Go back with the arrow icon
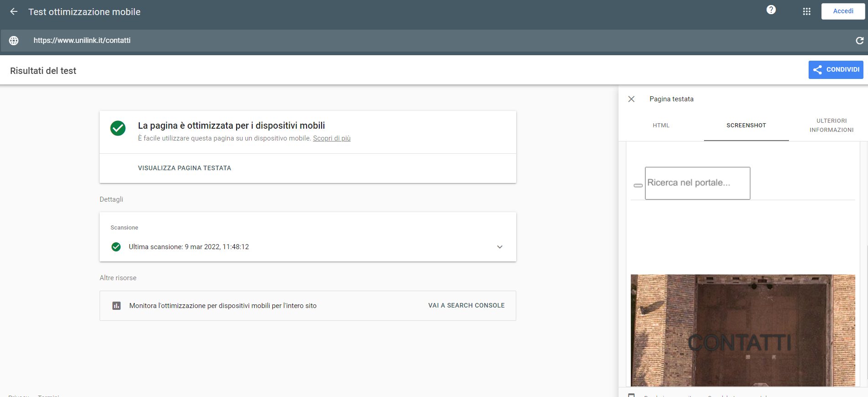Image resolution: width=868 pixels, height=397 pixels. pos(14,12)
